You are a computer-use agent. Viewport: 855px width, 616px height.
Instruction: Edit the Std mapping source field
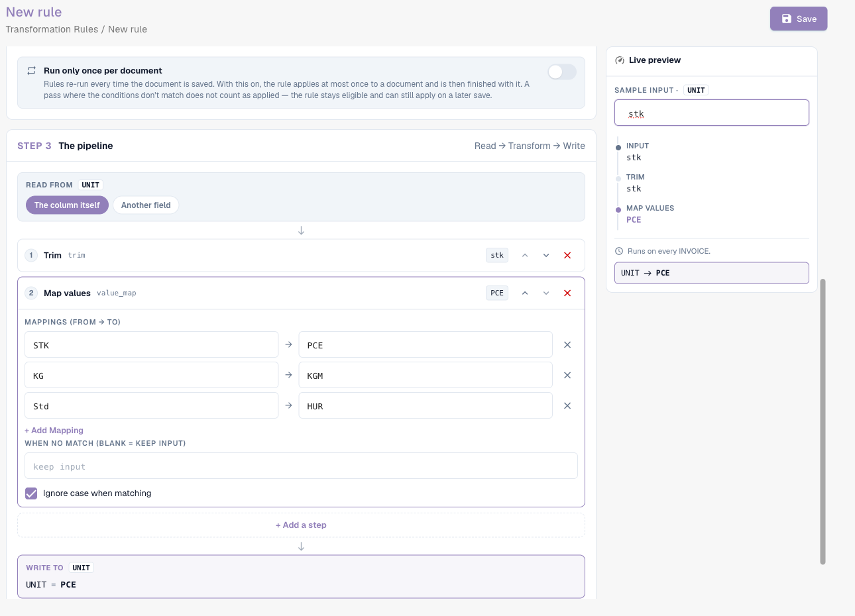pyautogui.click(x=151, y=406)
